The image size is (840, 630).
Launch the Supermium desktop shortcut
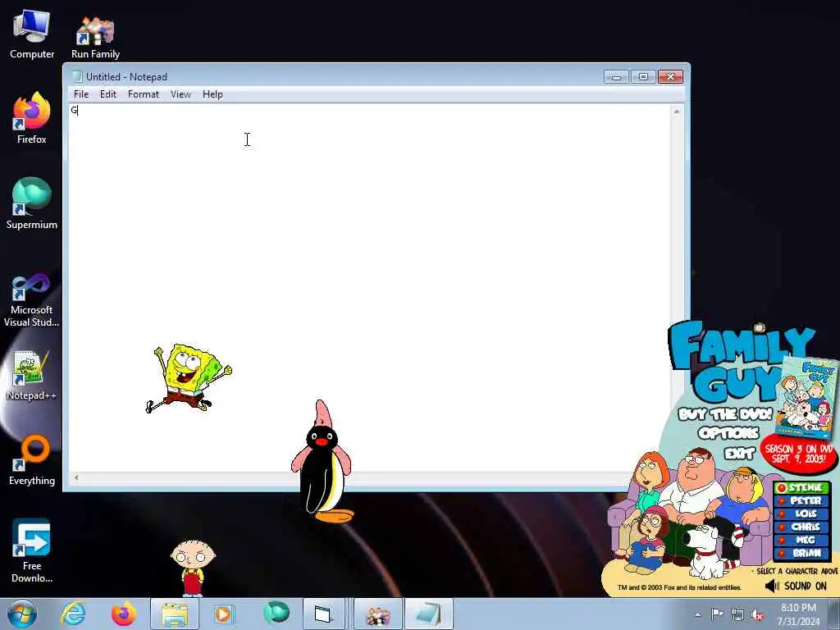click(32, 203)
